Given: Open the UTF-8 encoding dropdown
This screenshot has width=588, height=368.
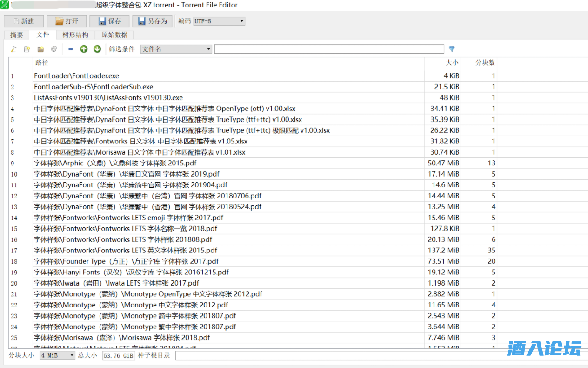Looking at the screenshot, I should (x=219, y=21).
